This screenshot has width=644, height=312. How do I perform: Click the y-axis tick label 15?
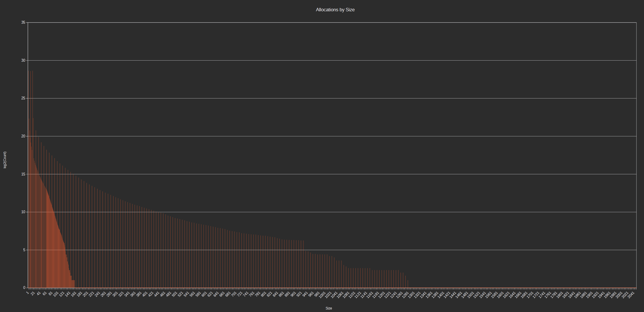pyautogui.click(x=23, y=174)
